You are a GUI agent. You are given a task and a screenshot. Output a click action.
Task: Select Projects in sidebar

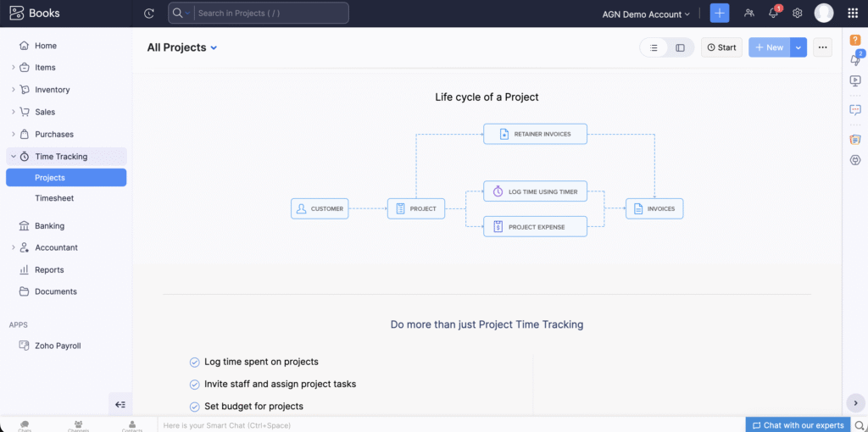point(66,178)
